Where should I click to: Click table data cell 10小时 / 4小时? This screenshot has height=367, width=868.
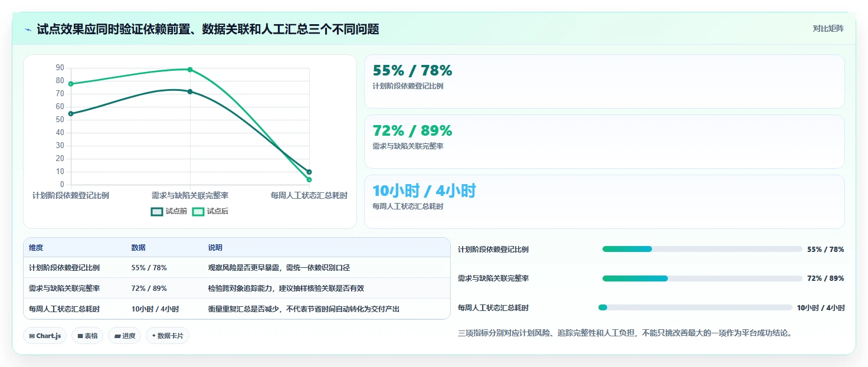(x=155, y=309)
